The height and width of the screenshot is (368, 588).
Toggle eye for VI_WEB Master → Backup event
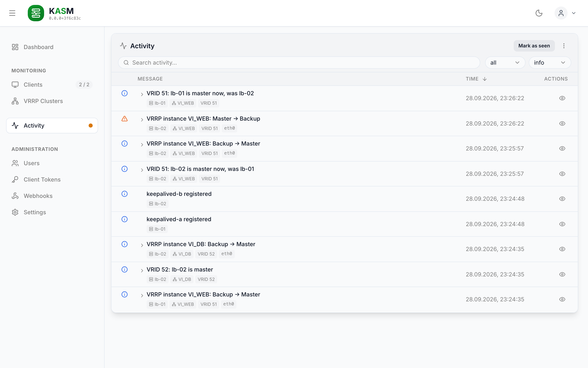(x=562, y=124)
